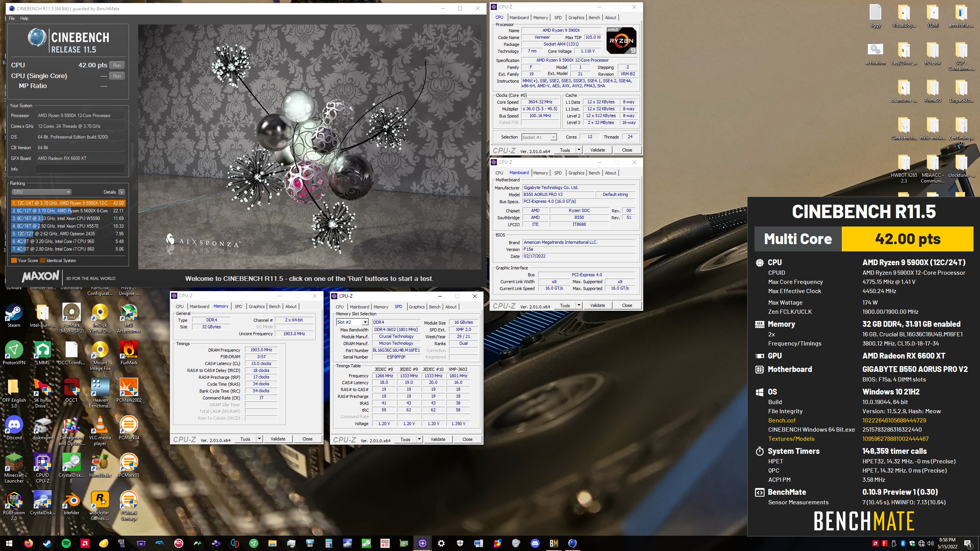Run the CPU benchmark in Cinebench
This screenshot has height=551, width=980.
click(x=117, y=65)
